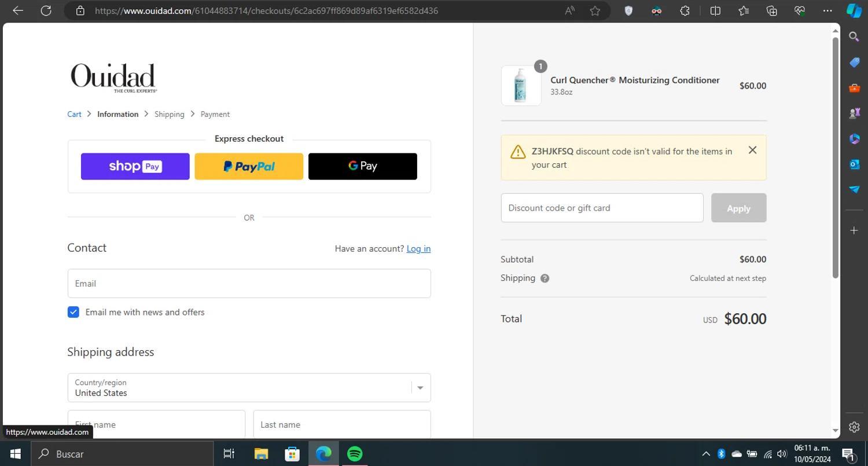Open the notification center
This screenshot has width=868, height=466.
pyautogui.click(x=848, y=454)
